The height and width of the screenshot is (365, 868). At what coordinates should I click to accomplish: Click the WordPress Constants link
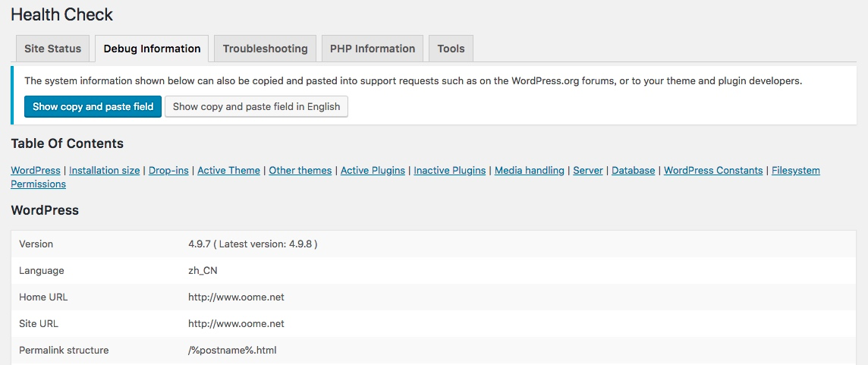coord(712,171)
